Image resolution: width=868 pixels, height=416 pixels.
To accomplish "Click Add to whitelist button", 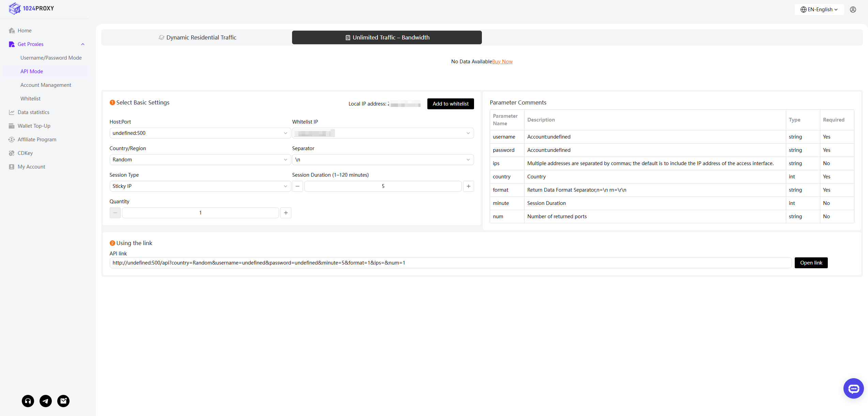I will point(451,104).
